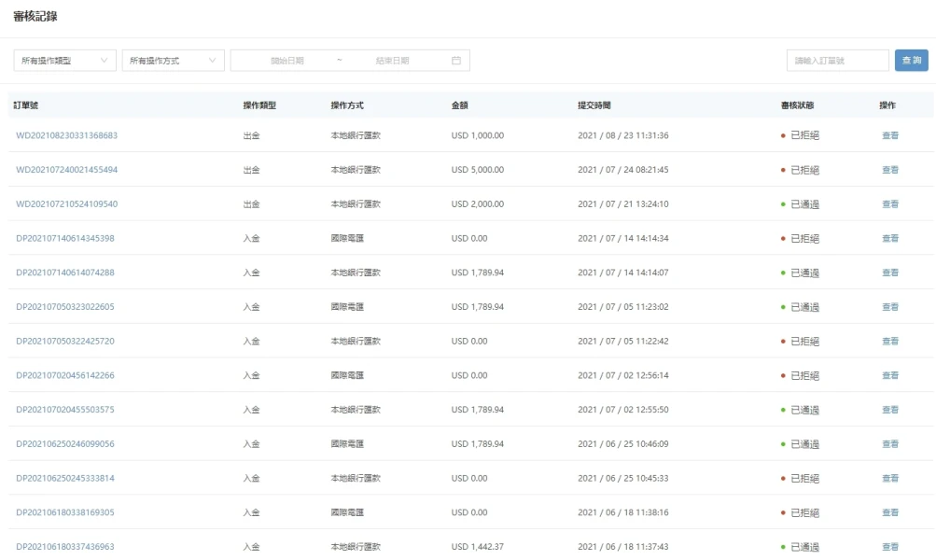Click 查看 on the 2021/07/05 11:23:02 row
The width and height of the screenshot is (936, 560).
pyautogui.click(x=890, y=307)
